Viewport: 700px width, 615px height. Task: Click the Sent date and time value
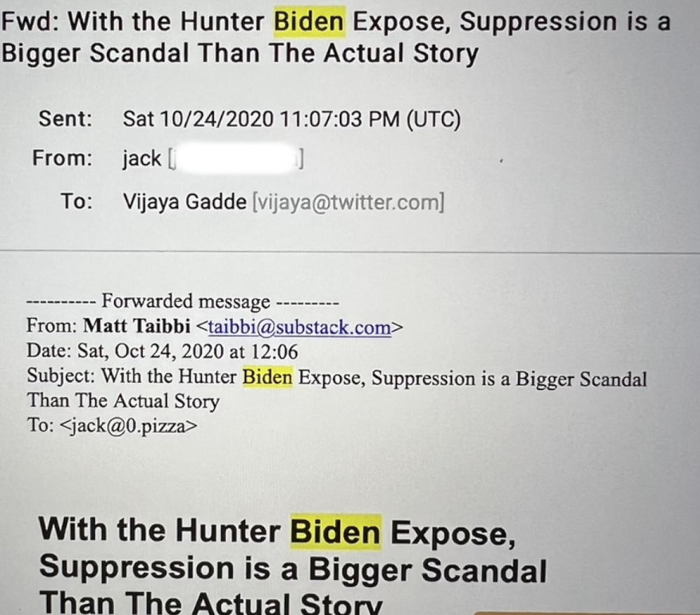coord(292,120)
